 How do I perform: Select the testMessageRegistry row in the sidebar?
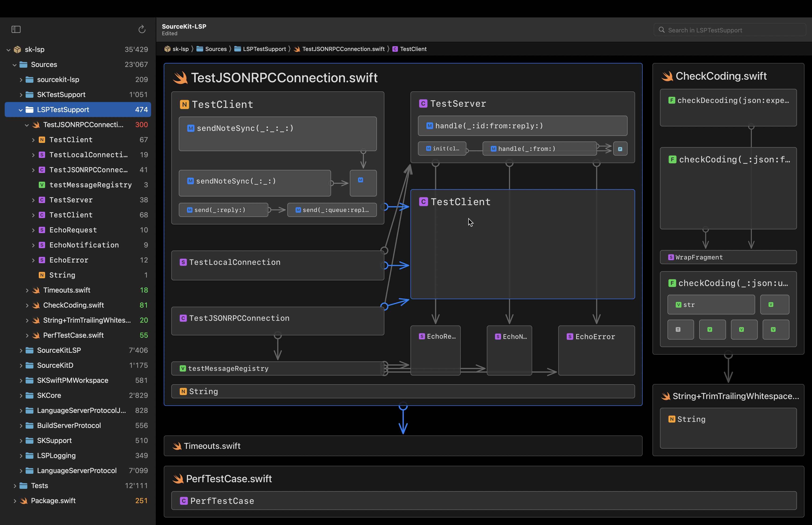click(78, 185)
